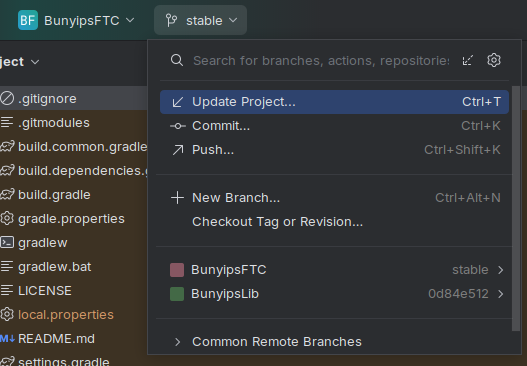The width and height of the screenshot is (527, 366).
Task: Click the magnifier search icon
Action: click(177, 60)
